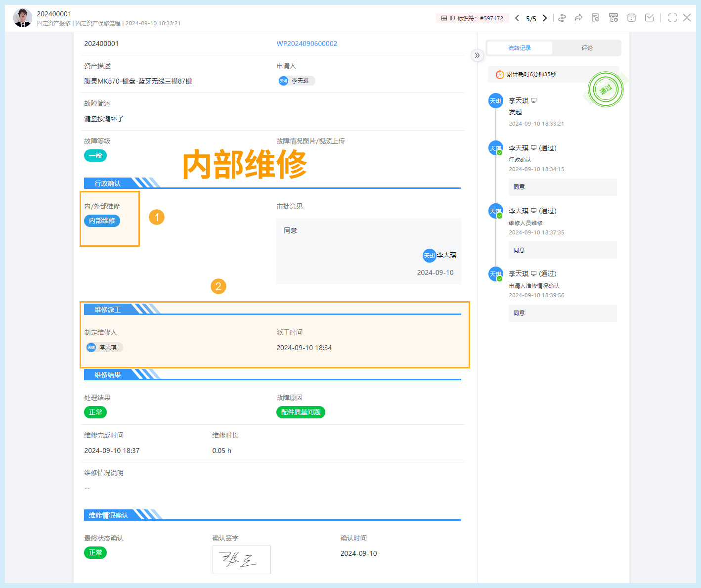Open the work order link WP2024090600002

307,44
